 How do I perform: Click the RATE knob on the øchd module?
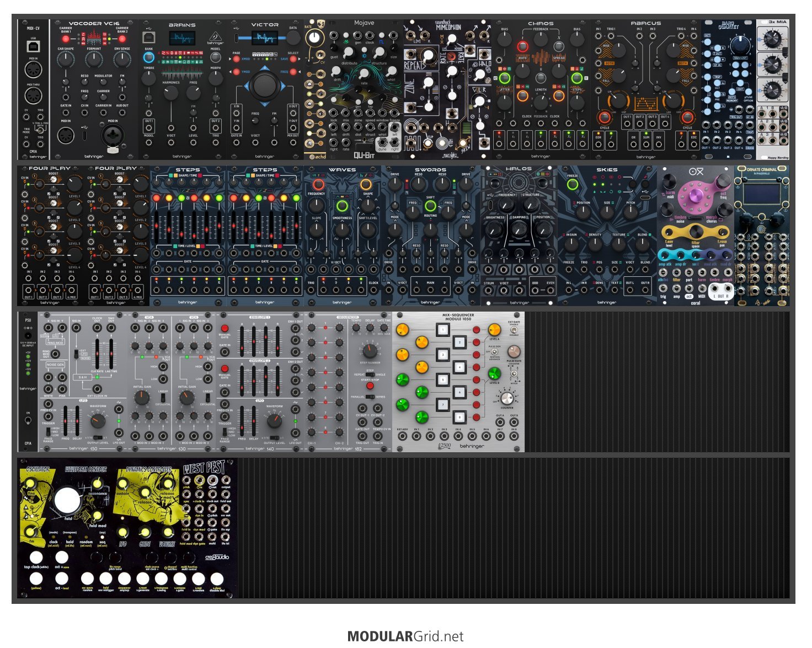pos(314,38)
